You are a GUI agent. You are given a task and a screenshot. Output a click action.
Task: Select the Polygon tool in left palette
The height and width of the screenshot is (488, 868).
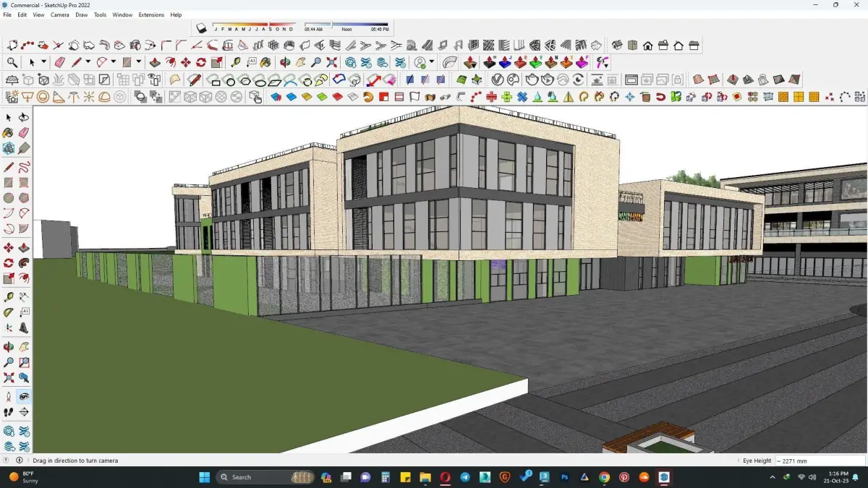(x=24, y=198)
